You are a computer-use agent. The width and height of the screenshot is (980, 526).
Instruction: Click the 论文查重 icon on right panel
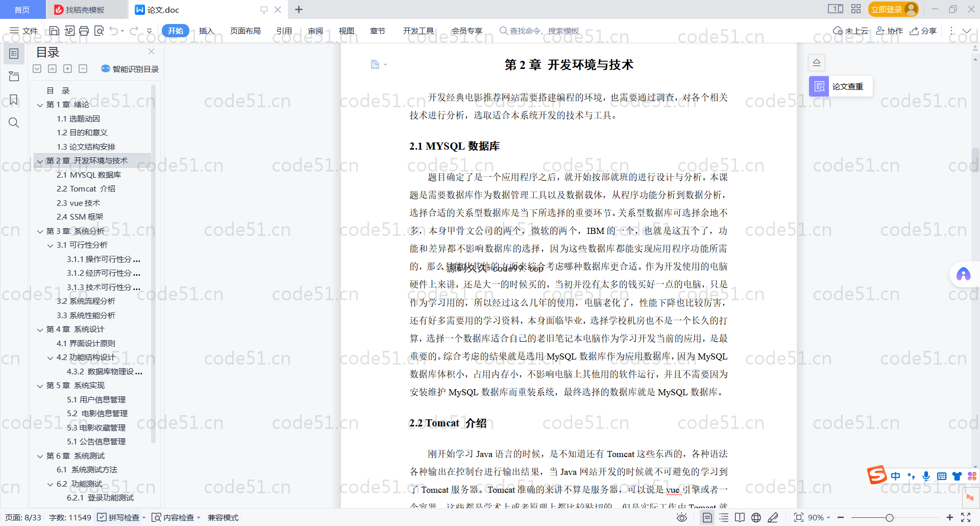(x=819, y=86)
